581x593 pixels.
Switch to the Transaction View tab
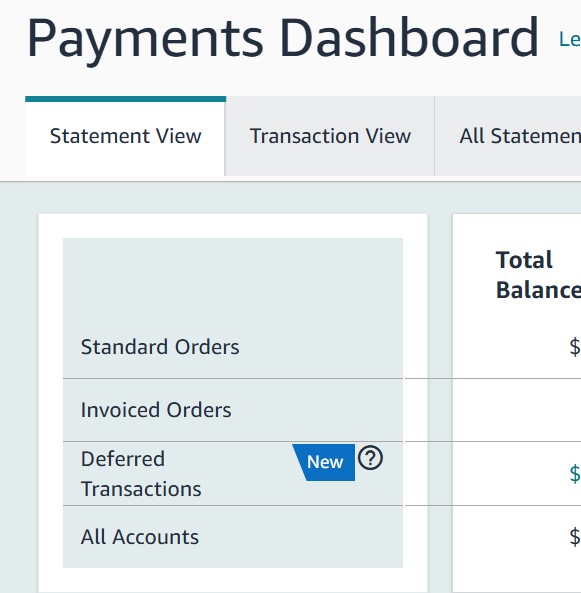click(x=330, y=136)
